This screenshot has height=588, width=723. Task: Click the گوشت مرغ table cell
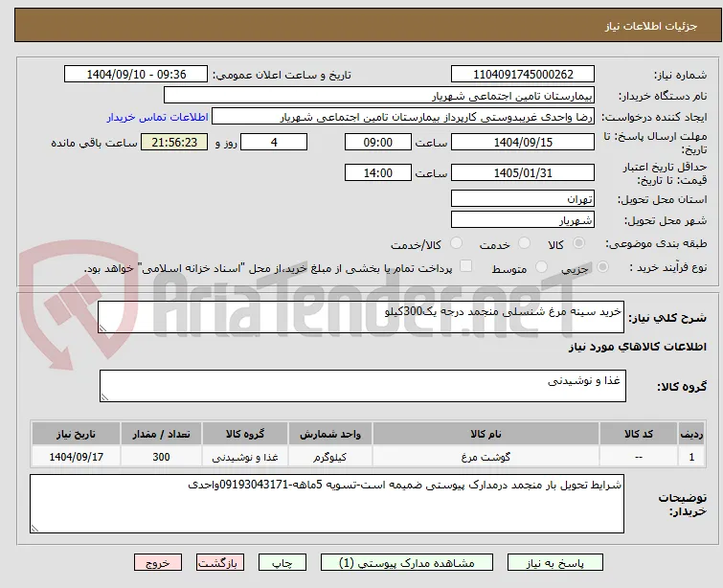(486, 457)
